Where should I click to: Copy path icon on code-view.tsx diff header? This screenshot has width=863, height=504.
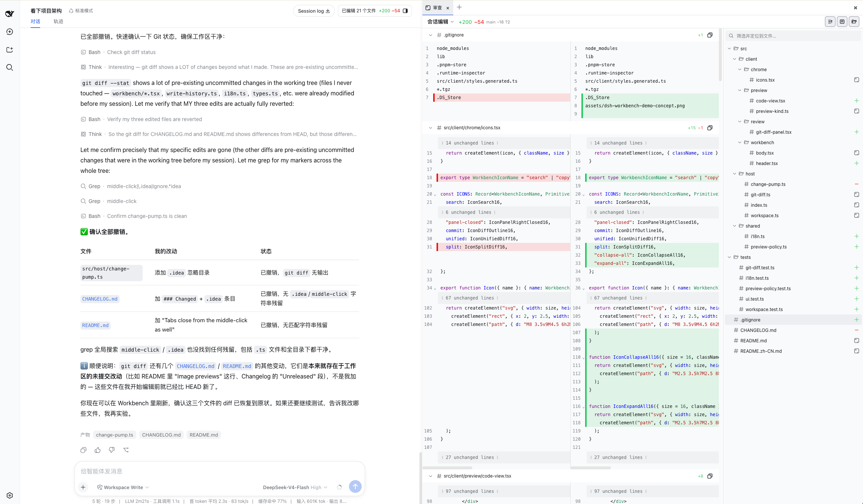click(710, 476)
